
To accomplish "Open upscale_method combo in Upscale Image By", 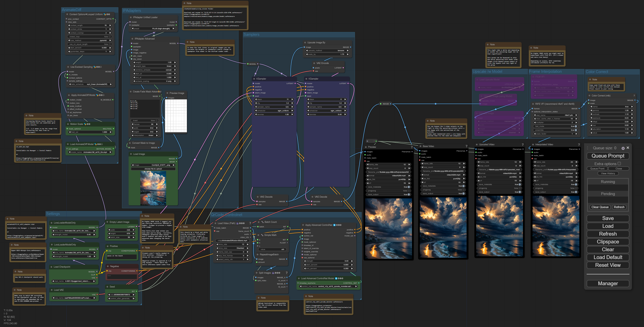I will tap(327, 51).
